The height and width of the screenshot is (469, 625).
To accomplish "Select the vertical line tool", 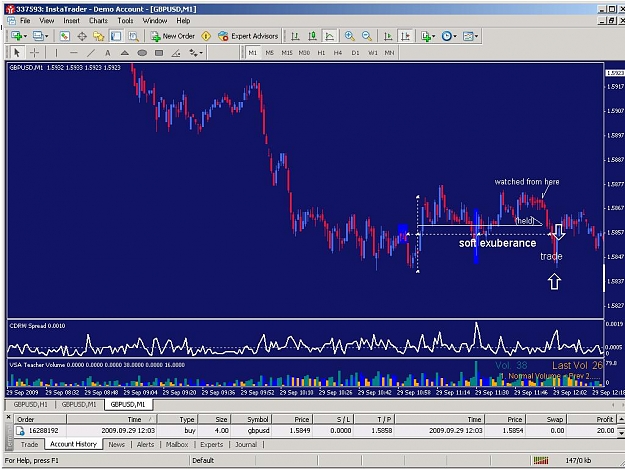I will pyautogui.click(x=56, y=53).
